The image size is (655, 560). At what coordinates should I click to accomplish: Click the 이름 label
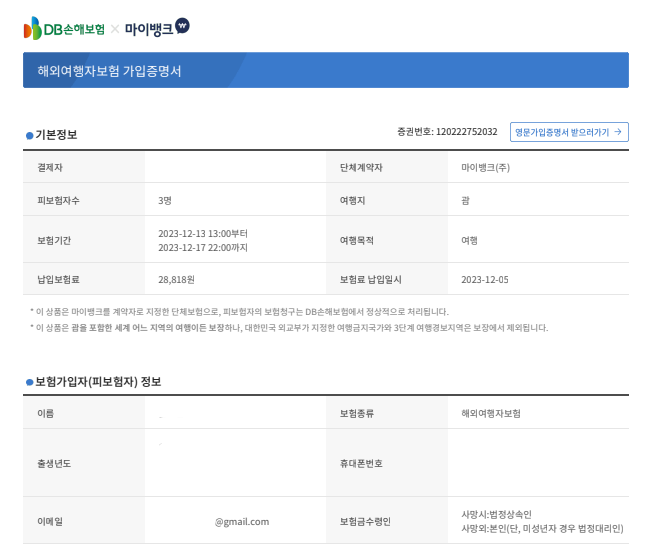(x=46, y=413)
